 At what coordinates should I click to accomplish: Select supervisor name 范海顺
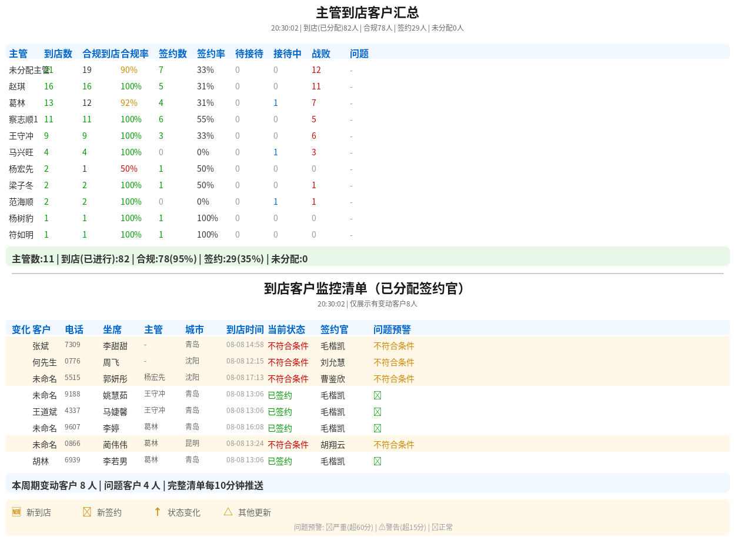pos(21,202)
